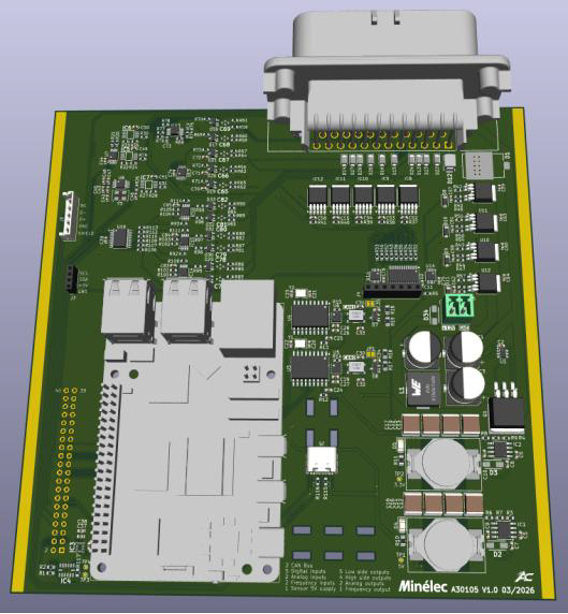This screenshot has width=568, height=614.
Task: Click the C68 capacitor label
Action: (224, 144)
